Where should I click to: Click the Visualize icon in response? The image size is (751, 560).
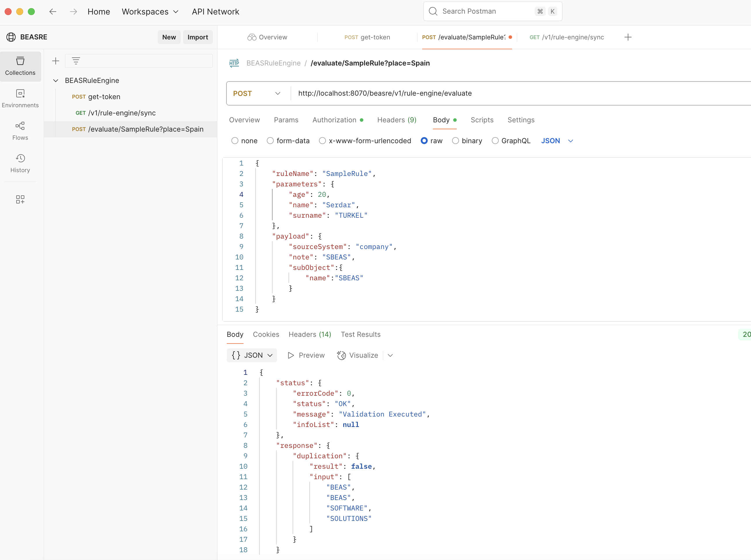pos(341,355)
